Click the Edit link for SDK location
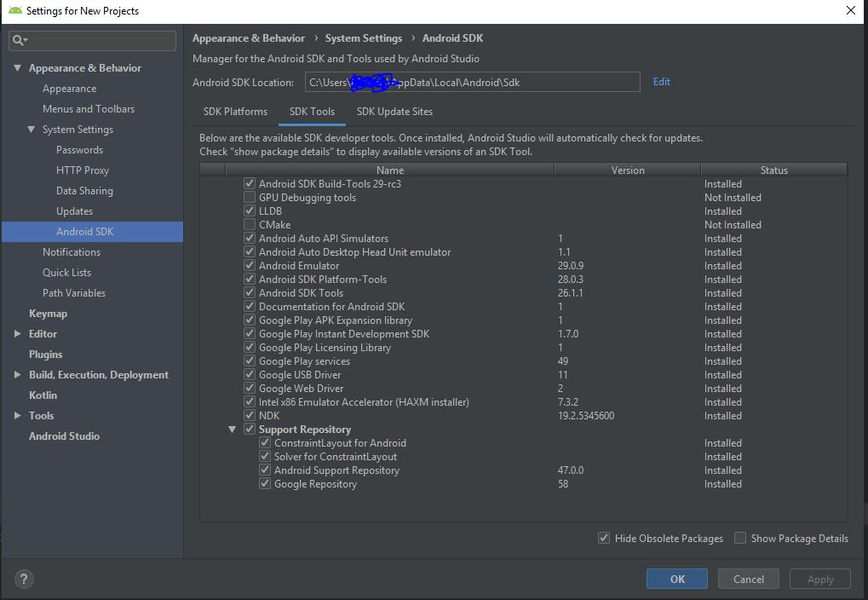 [661, 82]
